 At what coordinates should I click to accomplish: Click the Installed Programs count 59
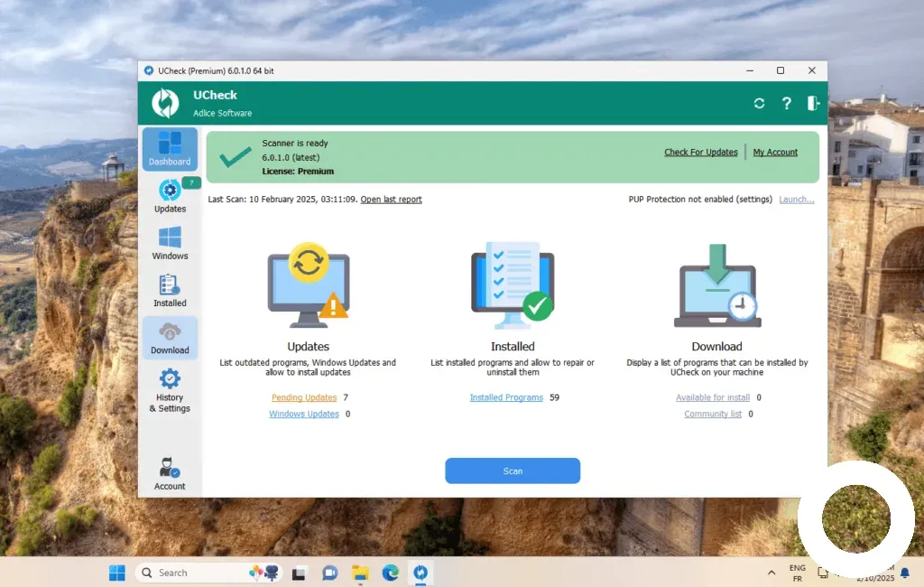(x=555, y=397)
